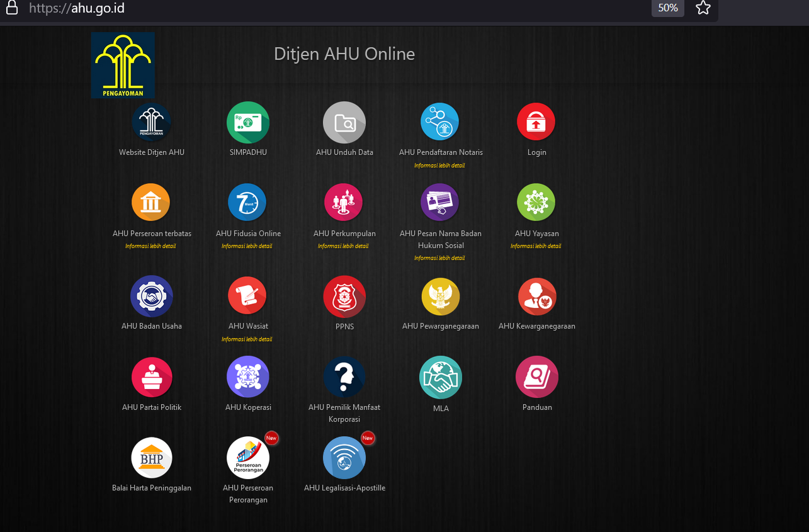
Task: Open Informasi lebih detail under Pendaftaran Notaris
Action: pyautogui.click(x=439, y=166)
